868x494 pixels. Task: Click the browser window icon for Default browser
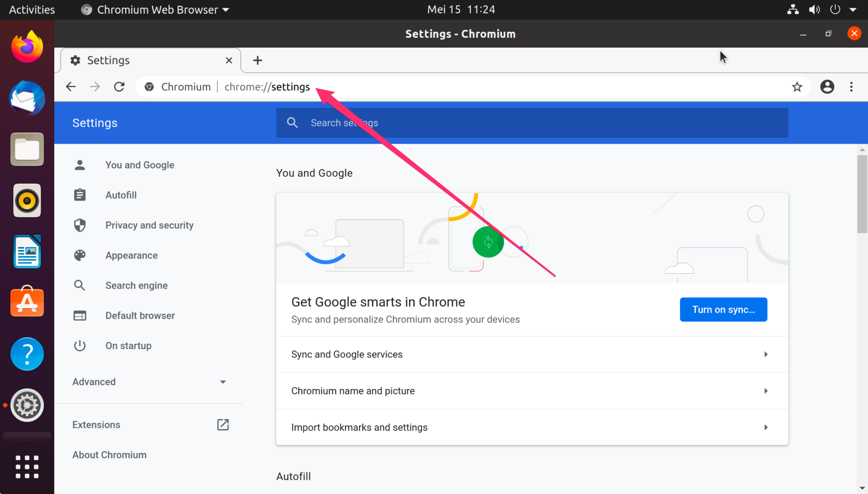tap(80, 315)
